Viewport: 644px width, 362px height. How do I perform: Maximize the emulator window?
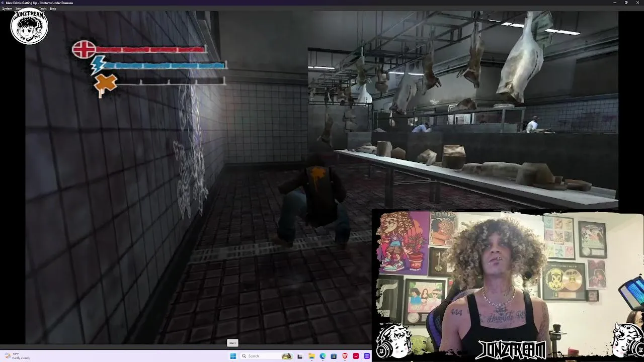pyautogui.click(x=626, y=3)
